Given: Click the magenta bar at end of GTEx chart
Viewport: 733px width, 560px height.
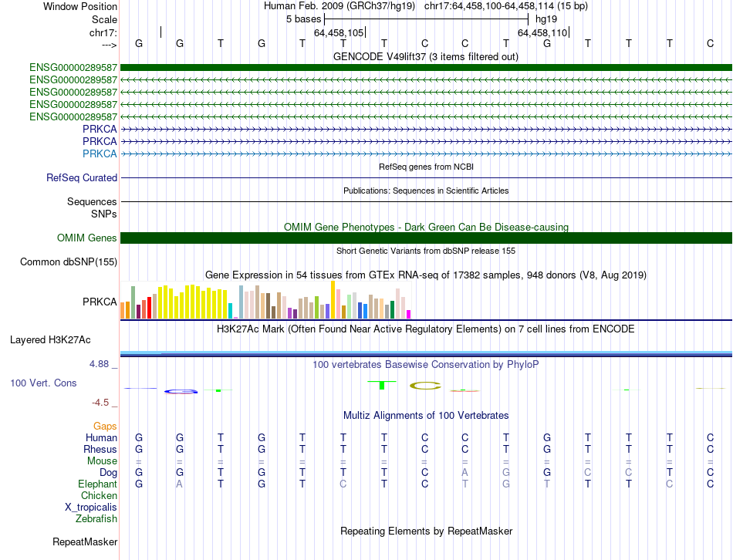Looking at the screenshot, I should click(x=409, y=314).
